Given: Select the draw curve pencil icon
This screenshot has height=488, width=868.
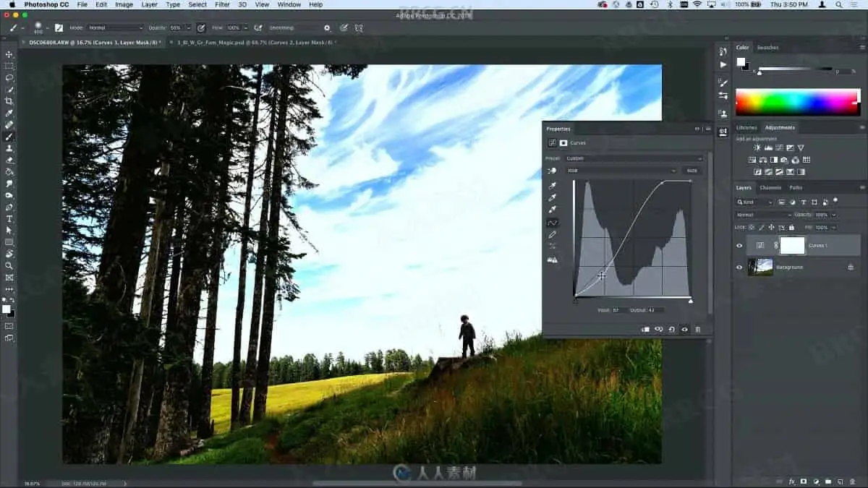Looking at the screenshot, I should click(553, 235).
